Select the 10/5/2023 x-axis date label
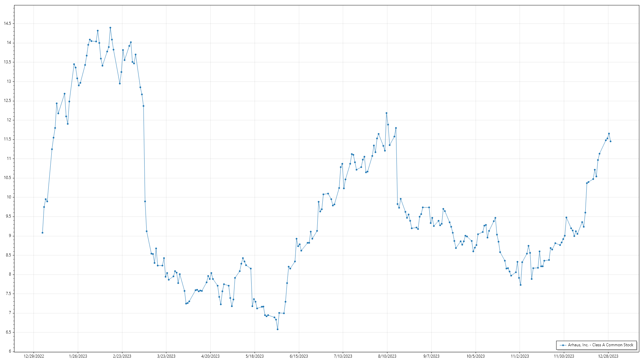 476,356
